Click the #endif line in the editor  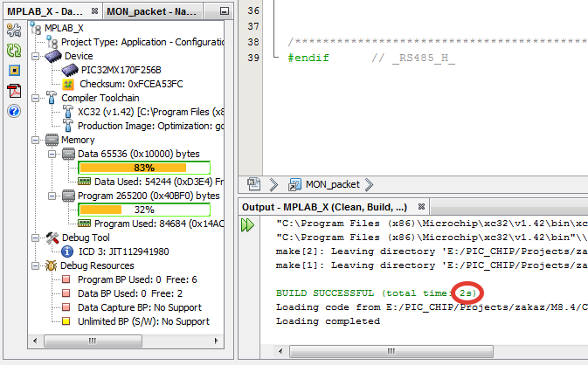(308, 58)
